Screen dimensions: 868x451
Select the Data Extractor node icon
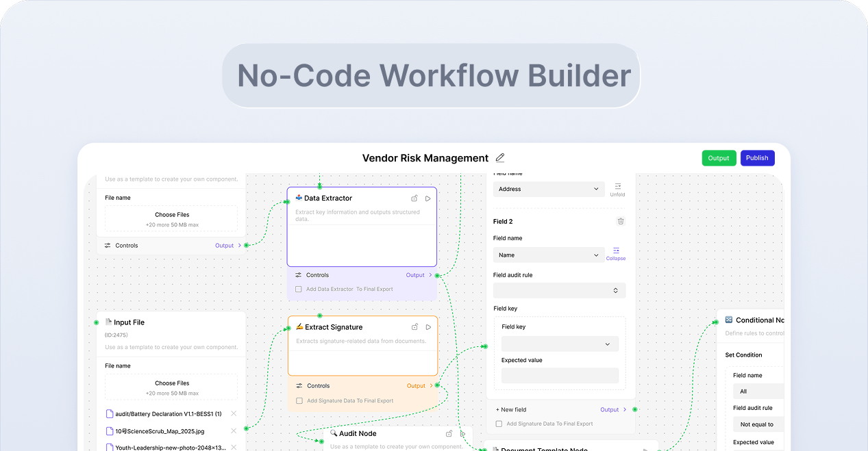click(x=299, y=198)
